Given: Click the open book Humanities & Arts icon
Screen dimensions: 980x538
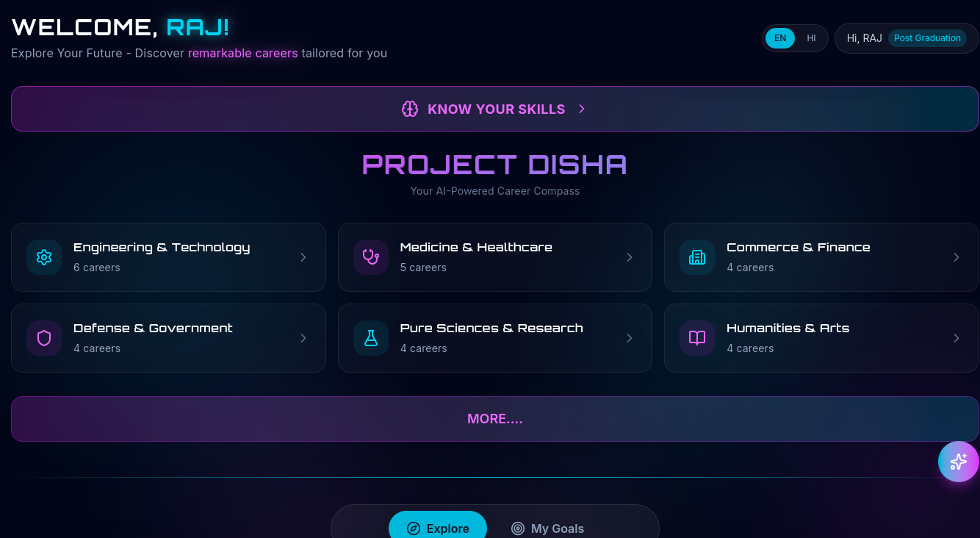Looking at the screenshot, I should pos(696,338).
